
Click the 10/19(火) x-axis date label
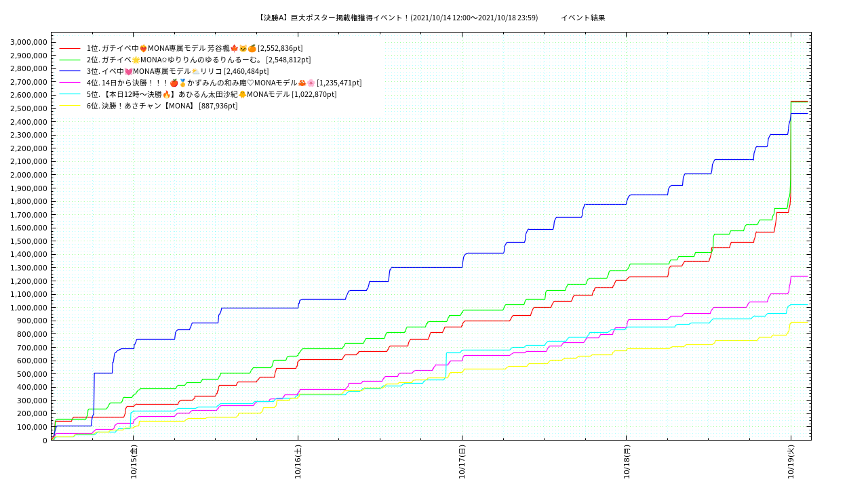tap(791, 462)
